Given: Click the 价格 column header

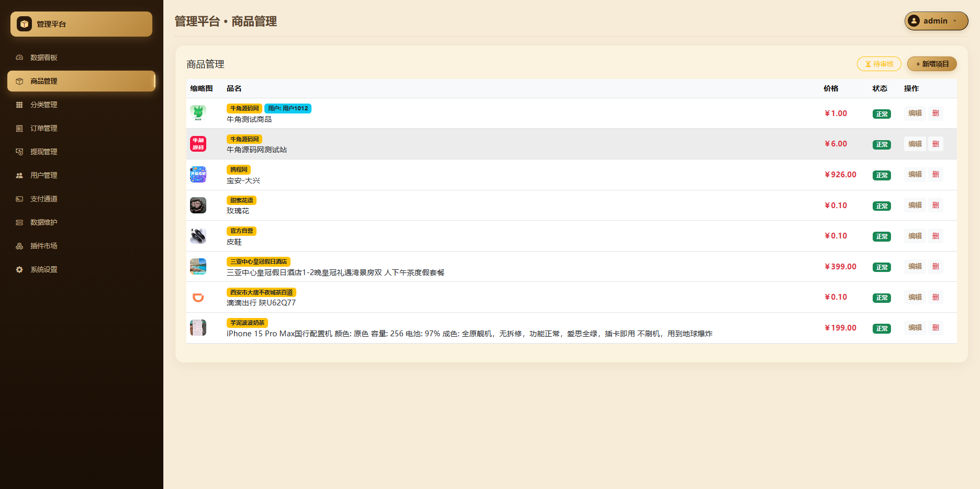Looking at the screenshot, I should 831,88.
